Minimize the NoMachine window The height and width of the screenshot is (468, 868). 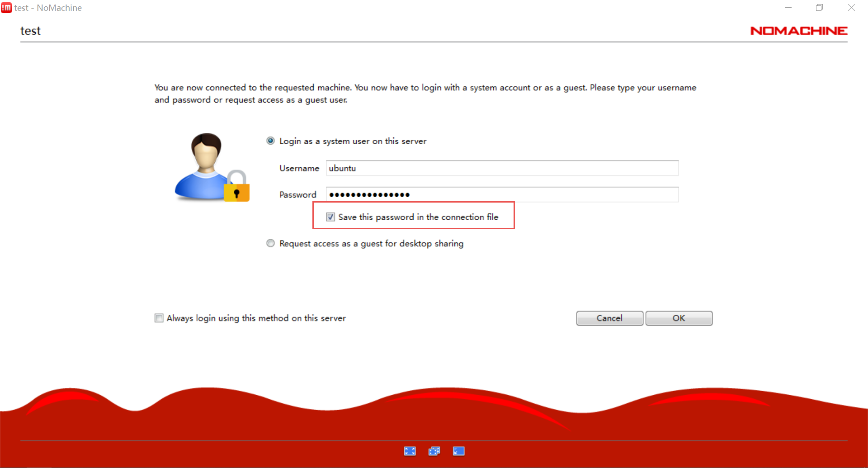788,8
